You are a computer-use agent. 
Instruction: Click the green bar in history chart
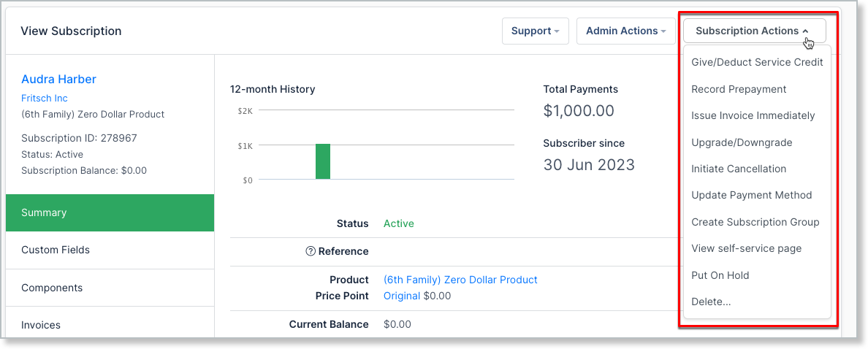pyautogui.click(x=323, y=161)
